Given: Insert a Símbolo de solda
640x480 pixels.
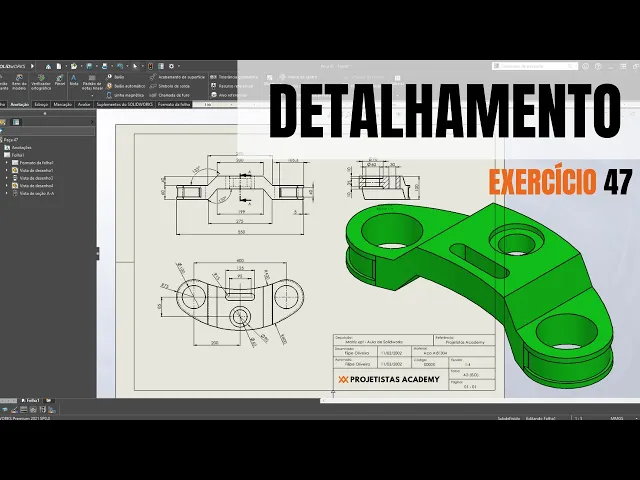Looking at the screenshot, I should 170,86.
